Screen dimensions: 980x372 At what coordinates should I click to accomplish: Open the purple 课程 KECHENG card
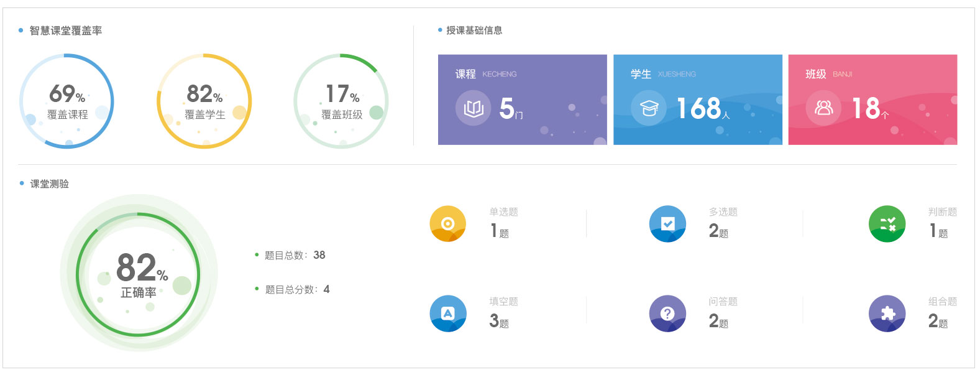523,100
